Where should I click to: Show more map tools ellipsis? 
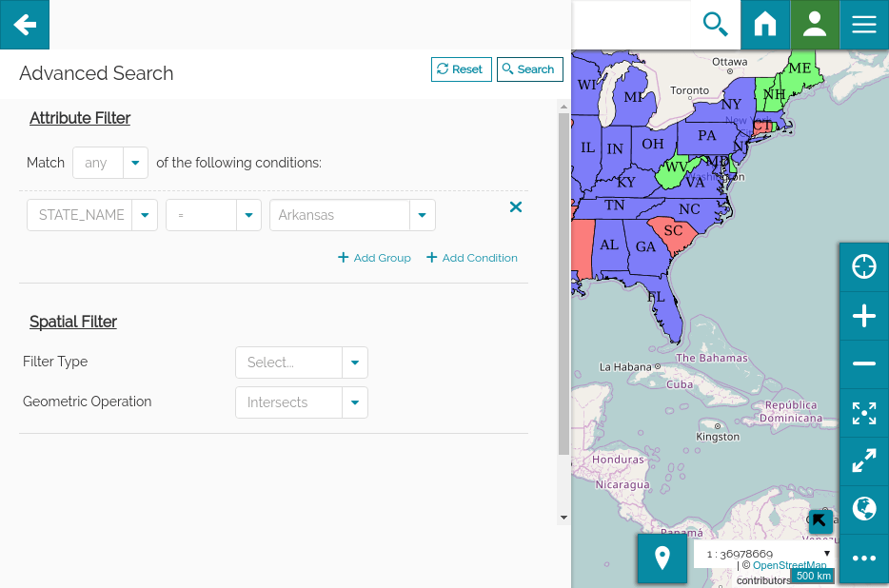pyautogui.click(x=864, y=559)
